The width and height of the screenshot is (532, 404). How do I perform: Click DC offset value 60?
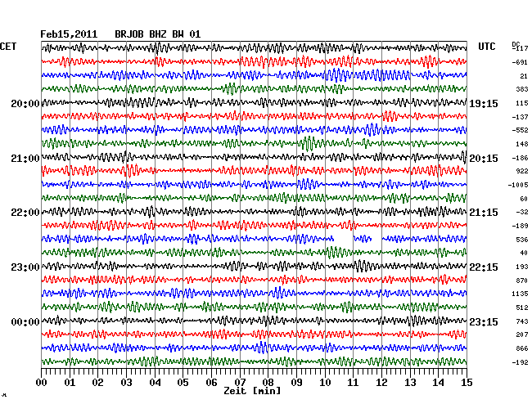click(524, 199)
